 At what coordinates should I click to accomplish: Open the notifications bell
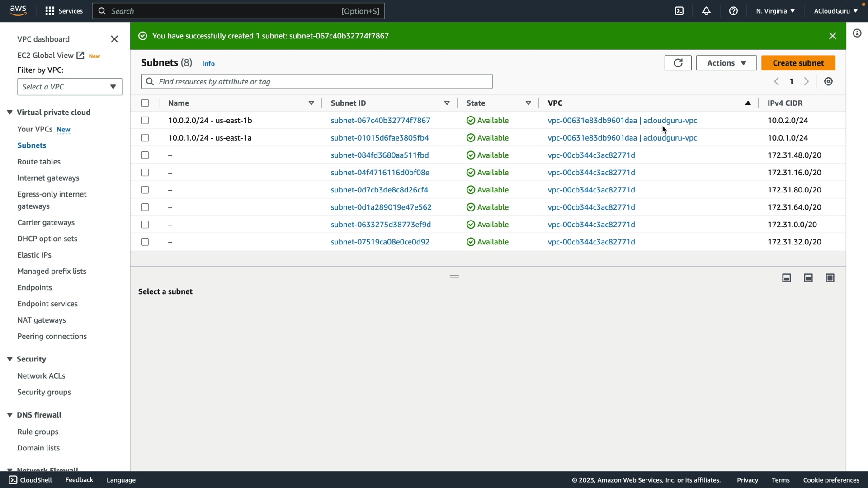[706, 11]
